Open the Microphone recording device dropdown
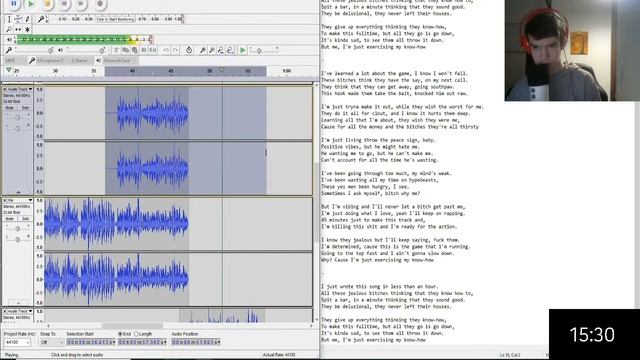640x360 pixels. click(51, 60)
